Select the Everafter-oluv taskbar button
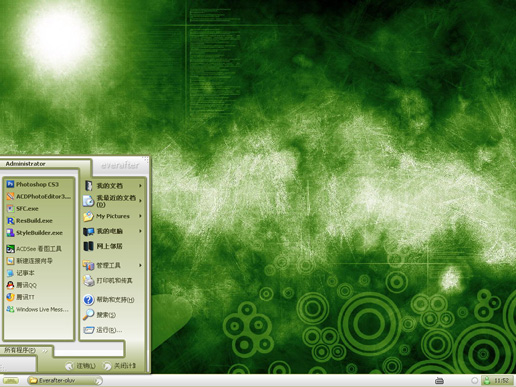The width and height of the screenshot is (516, 387). [65, 380]
